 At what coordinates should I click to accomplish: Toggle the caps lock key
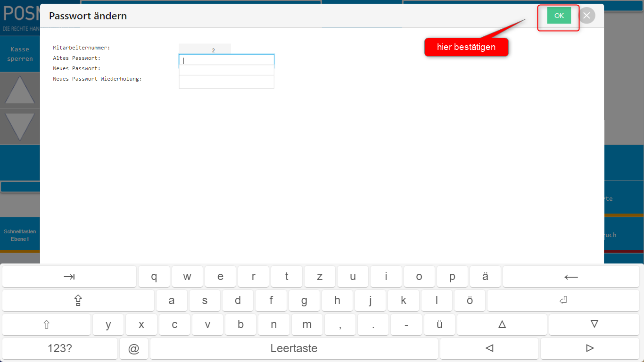pyautogui.click(x=78, y=301)
